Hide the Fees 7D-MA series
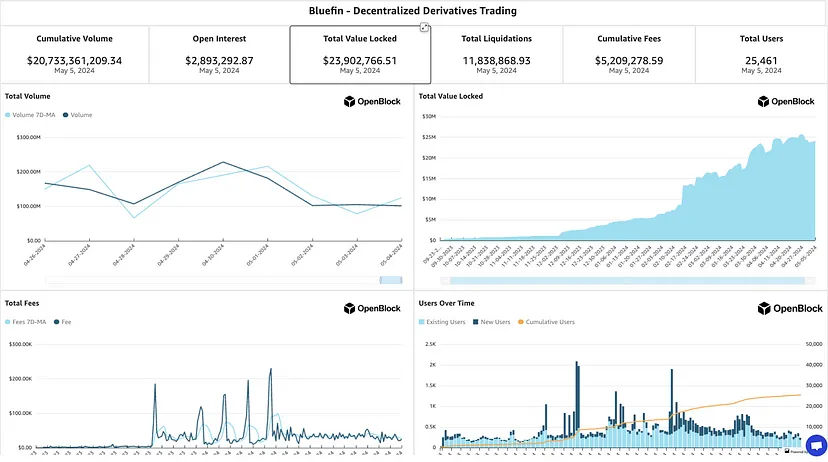This screenshot has width=828, height=462. click(x=27, y=322)
